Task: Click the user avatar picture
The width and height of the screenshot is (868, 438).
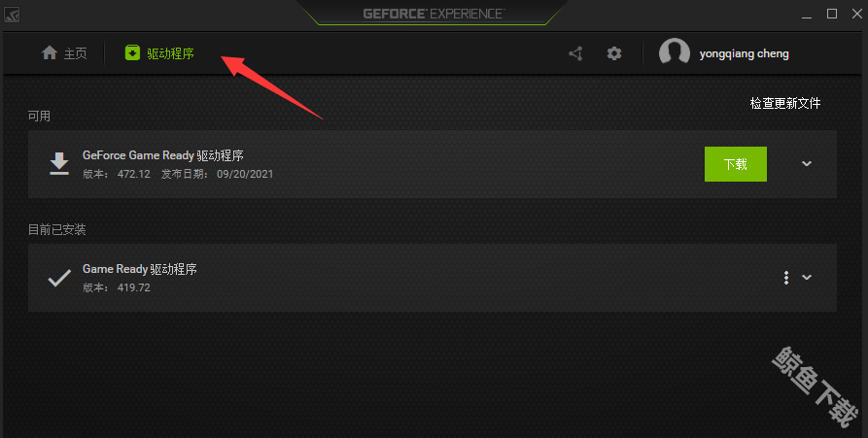Action: (x=675, y=53)
